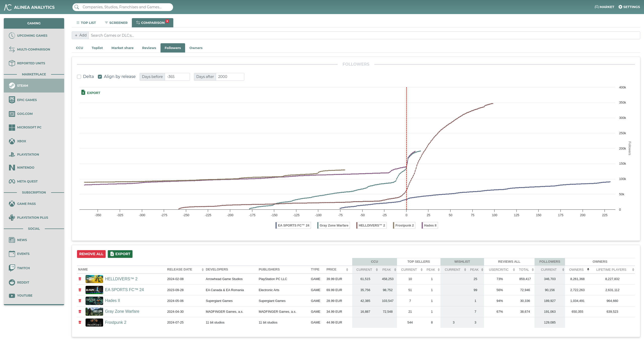Select the Nintendo icon
The image size is (644, 362).
[x=12, y=167]
